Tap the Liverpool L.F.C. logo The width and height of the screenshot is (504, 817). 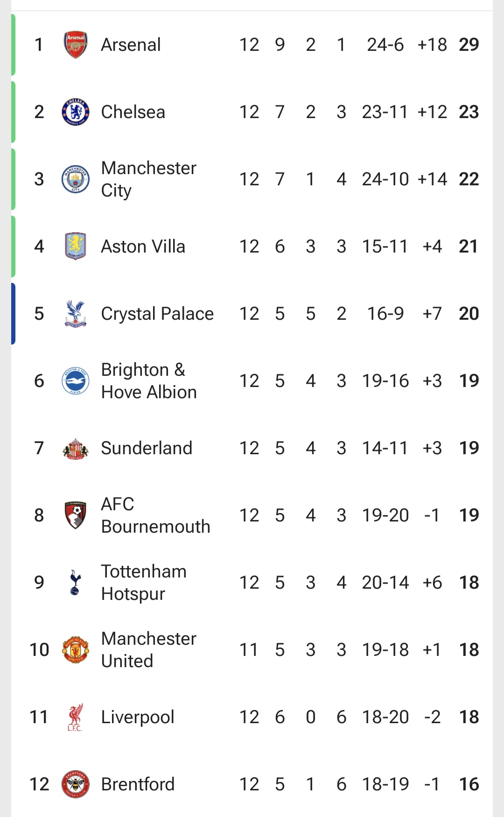75,717
